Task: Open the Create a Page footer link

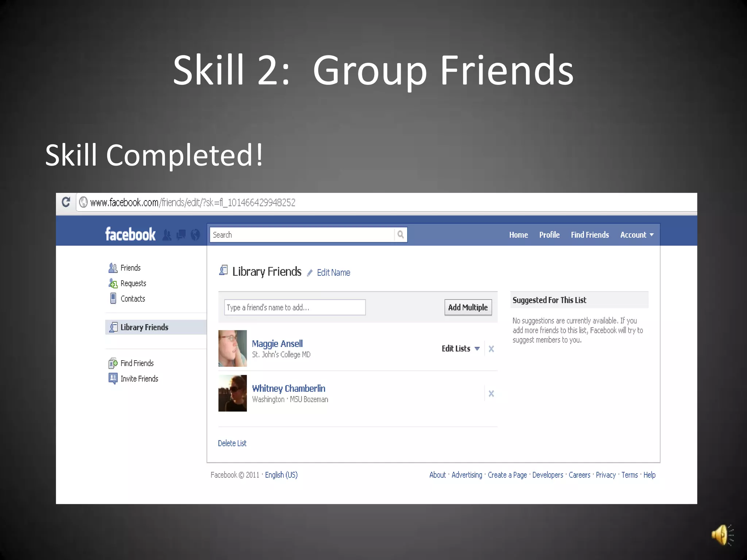Action: 507,475
